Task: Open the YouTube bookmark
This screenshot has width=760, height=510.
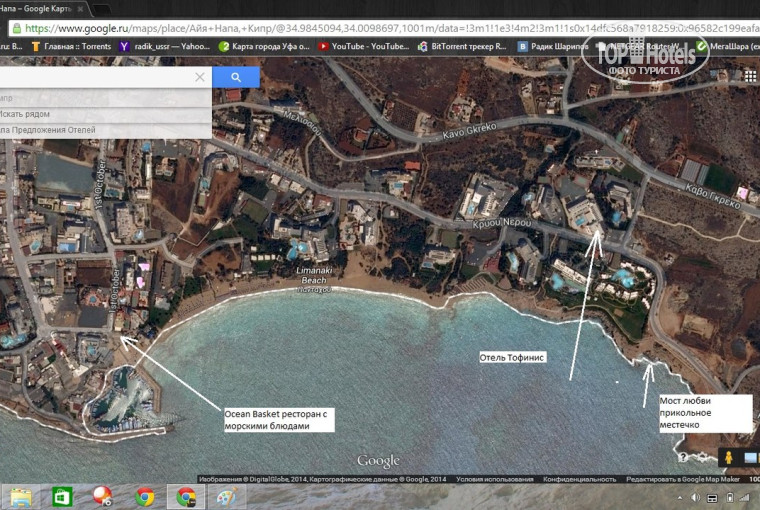Action: coord(362,46)
